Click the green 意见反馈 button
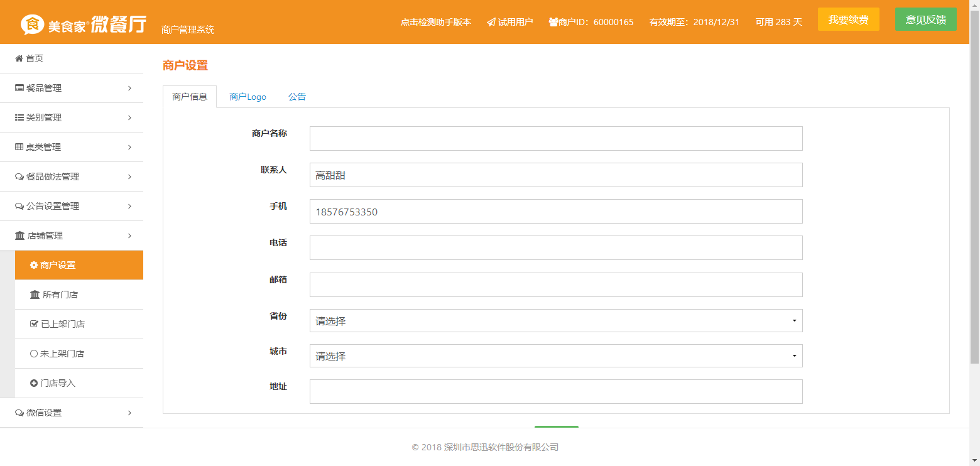 pyautogui.click(x=925, y=19)
